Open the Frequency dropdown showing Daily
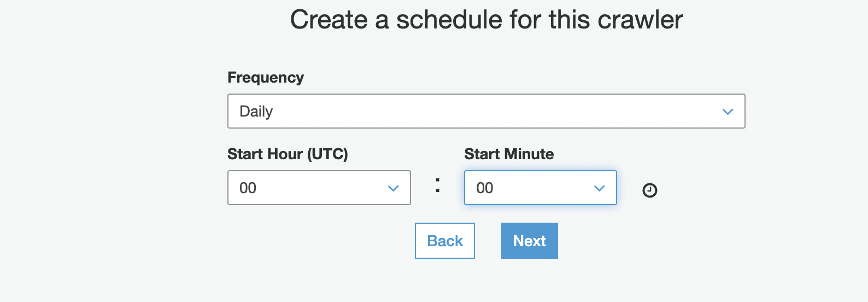 click(486, 111)
